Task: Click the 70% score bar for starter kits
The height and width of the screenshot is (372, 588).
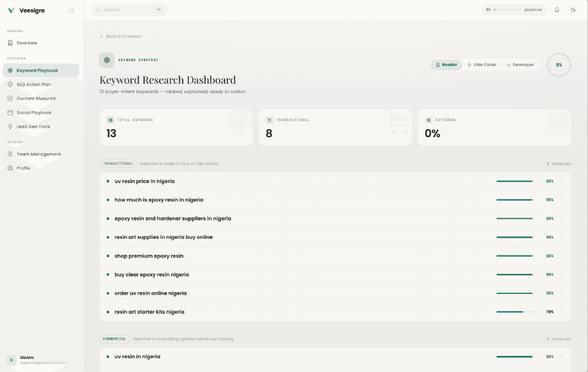Action: tap(515, 312)
